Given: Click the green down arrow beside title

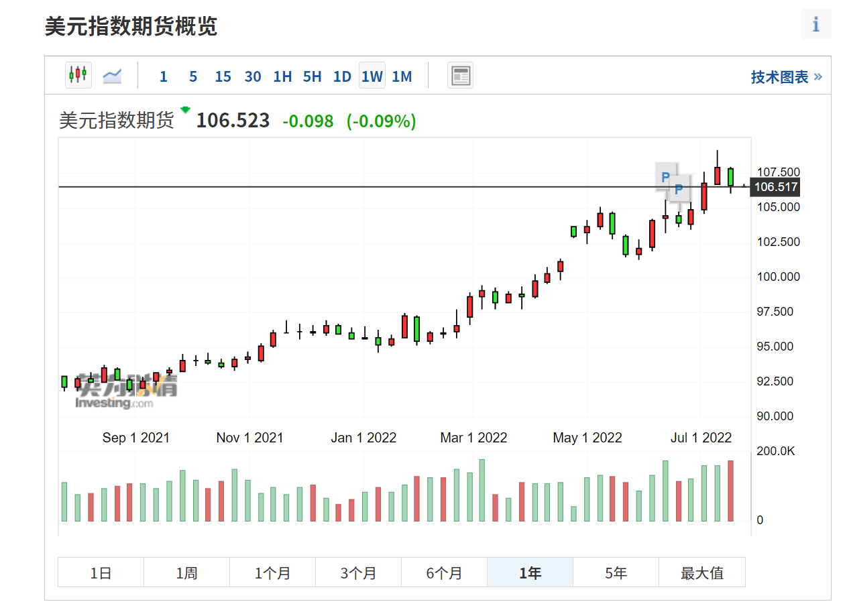Looking at the screenshot, I should point(186,110).
